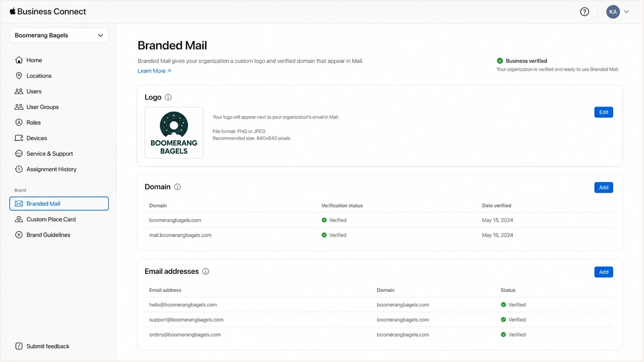This screenshot has height=362, width=644.
Task: Click the Learn More link
Action: point(154,71)
